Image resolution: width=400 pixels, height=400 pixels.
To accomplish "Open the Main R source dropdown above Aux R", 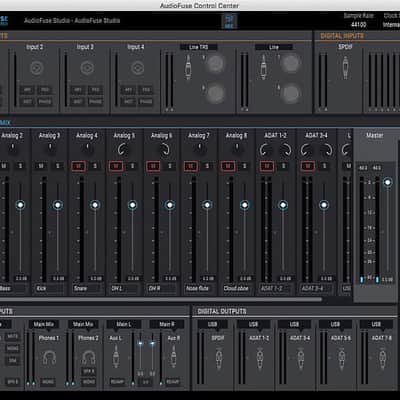I will click(167, 324).
